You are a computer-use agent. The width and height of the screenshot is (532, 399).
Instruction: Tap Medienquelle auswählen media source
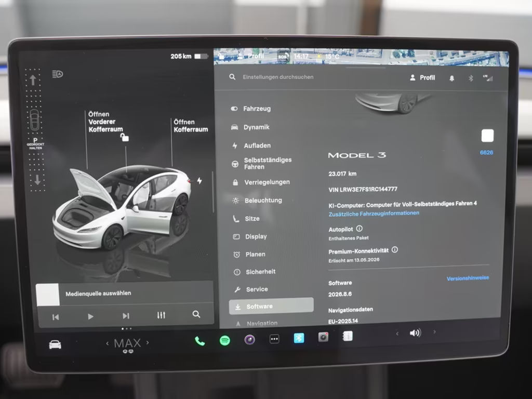tap(98, 293)
